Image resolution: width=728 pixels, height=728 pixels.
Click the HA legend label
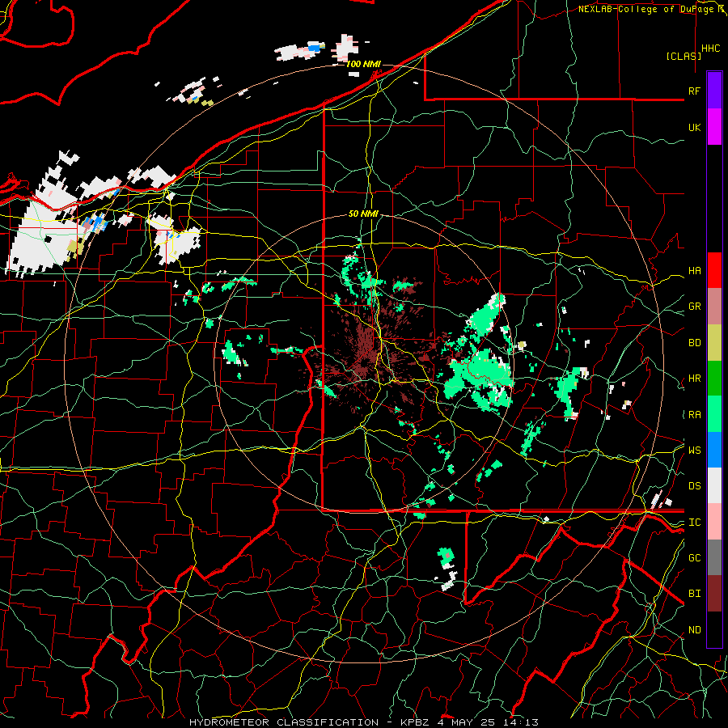click(694, 270)
